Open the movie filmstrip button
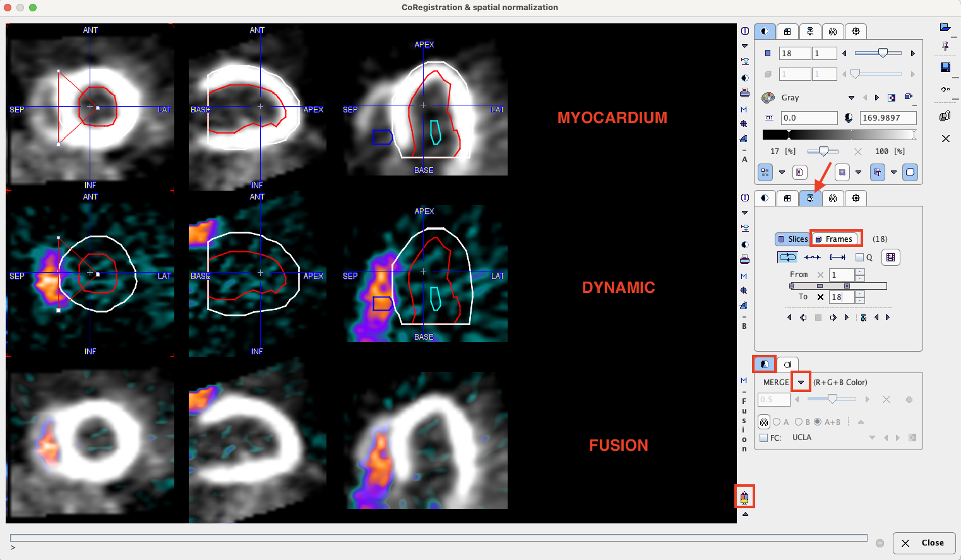Image resolution: width=961 pixels, height=560 pixels. click(x=890, y=258)
